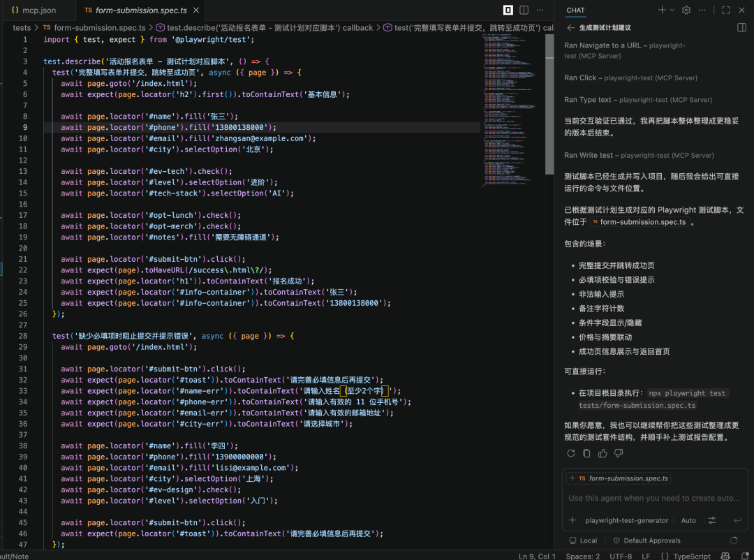The width and height of the screenshot is (754, 560).
Task: Open form-submission.spec.ts link in chat message
Action: (640, 222)
